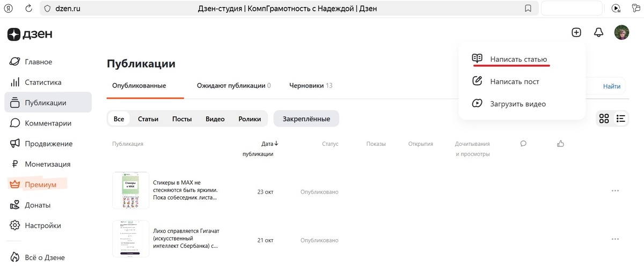Open article titled Стикеры в MAX
The image size is (644, 266).
(x=185, y=190)
